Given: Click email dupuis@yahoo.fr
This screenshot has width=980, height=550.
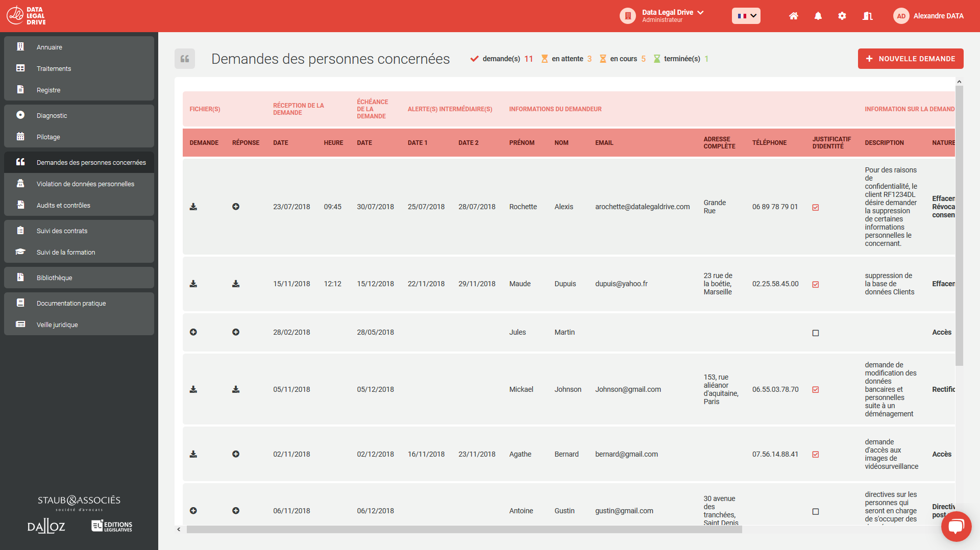Looking at the screenshot, I should click(621, 284).
